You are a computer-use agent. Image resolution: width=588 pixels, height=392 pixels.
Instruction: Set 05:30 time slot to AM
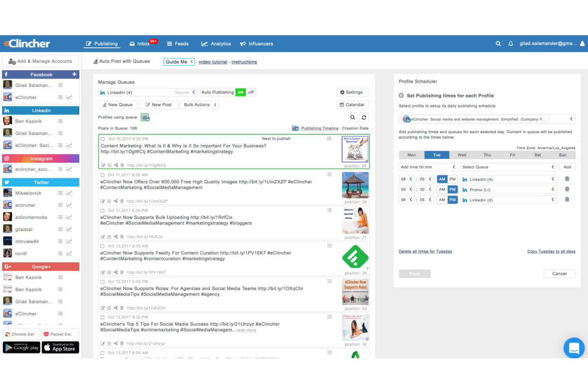(442, 189)
